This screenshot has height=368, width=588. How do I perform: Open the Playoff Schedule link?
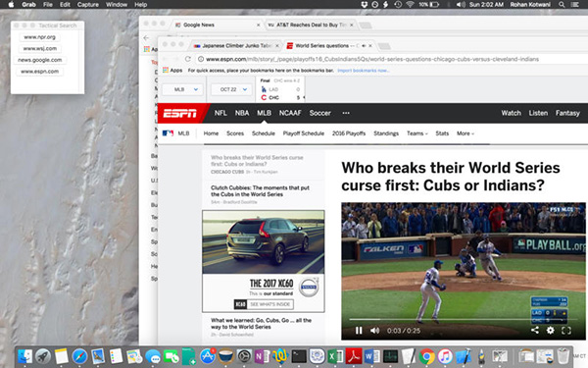304,133
